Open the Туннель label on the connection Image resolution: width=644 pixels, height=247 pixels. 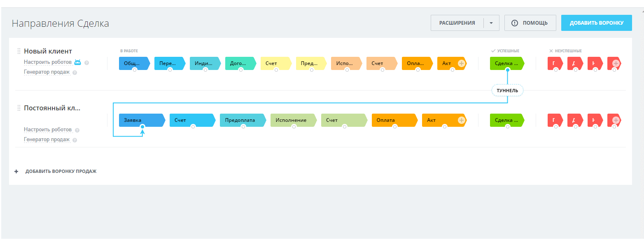pyautogui.click(x=507, y=90)
